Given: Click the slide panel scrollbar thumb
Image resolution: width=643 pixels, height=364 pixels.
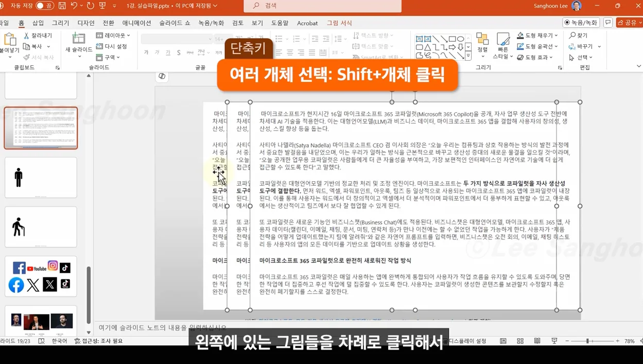Looking at the screenshot, I should (89, 294).
